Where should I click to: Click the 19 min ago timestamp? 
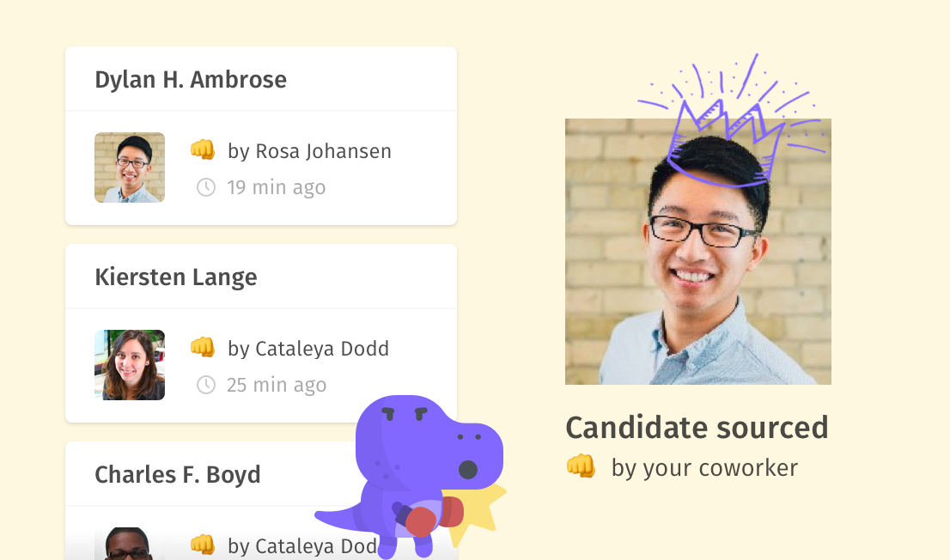276,187
